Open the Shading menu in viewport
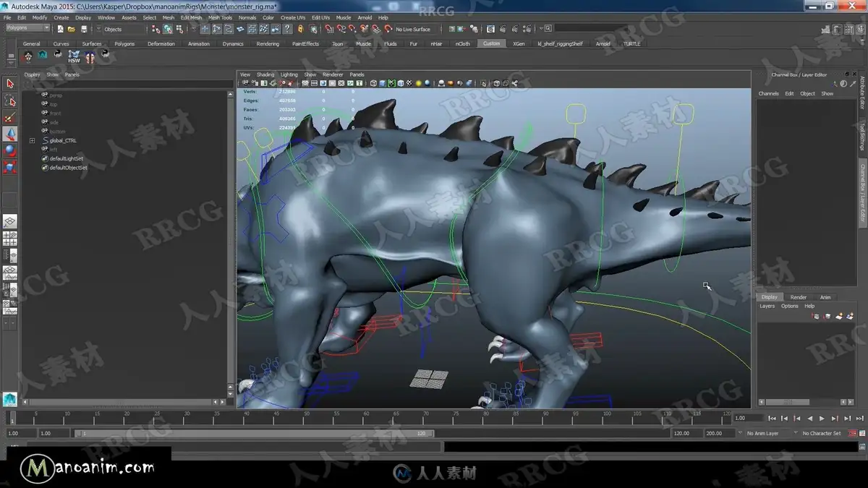 (x=265, y=74)
